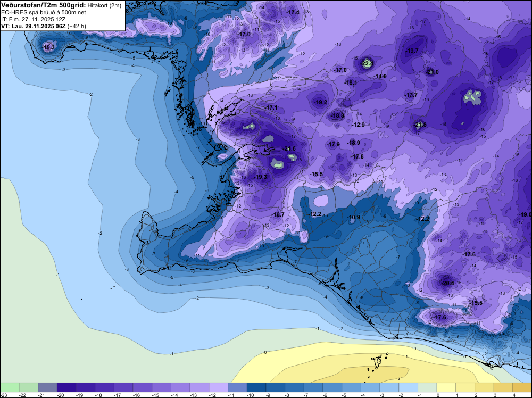
Task: Click the -18.9 temperature value label
Action: click(x=354, y=143)
